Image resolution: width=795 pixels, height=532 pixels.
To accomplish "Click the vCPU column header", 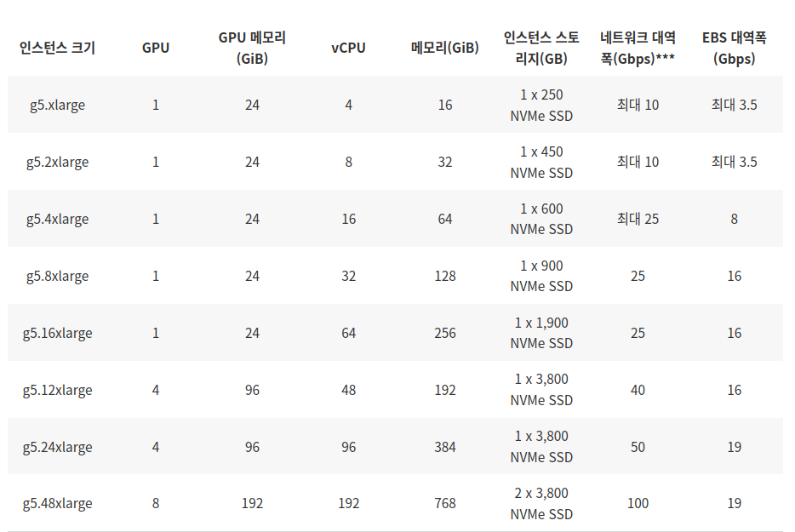I will click(x=348, y=48).
